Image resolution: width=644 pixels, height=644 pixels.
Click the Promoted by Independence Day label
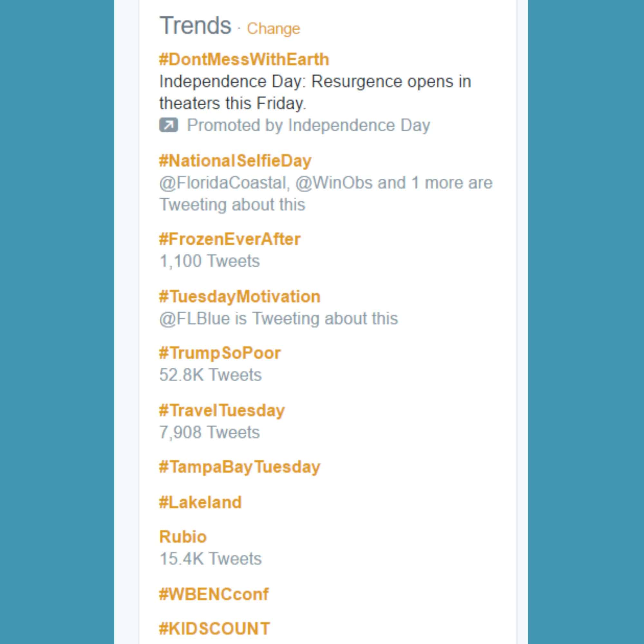point(308,125)
